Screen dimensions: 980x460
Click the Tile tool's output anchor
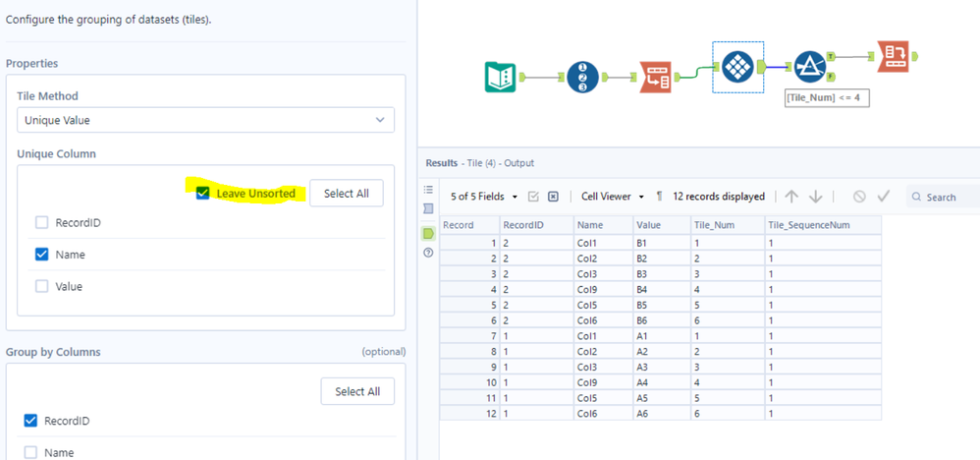[x=761, y=66]
